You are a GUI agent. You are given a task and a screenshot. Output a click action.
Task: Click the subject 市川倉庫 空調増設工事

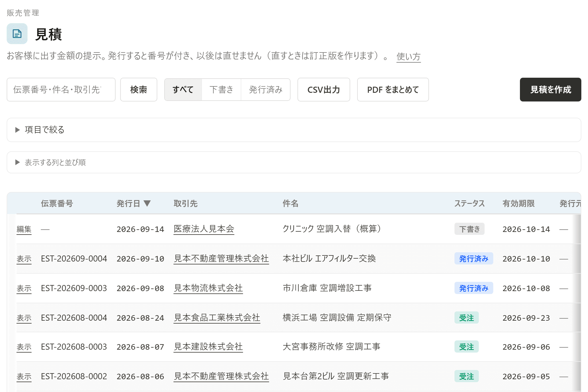(x=327, y=288)
